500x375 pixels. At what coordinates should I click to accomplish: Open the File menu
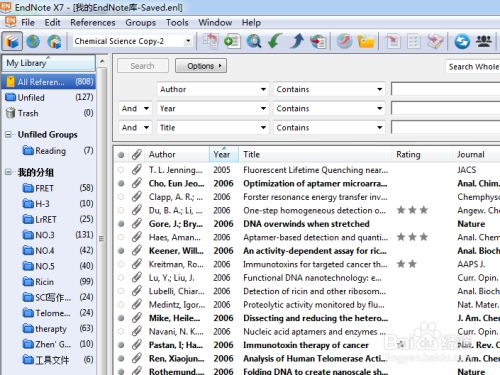(28, 22)
